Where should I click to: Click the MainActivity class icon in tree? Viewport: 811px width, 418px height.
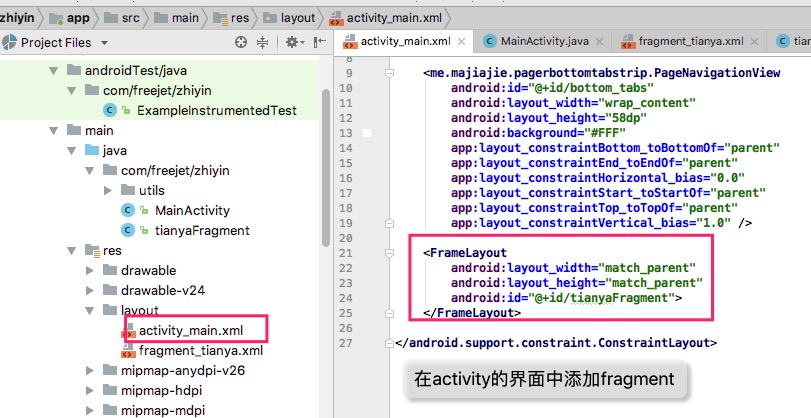point(127,211)
